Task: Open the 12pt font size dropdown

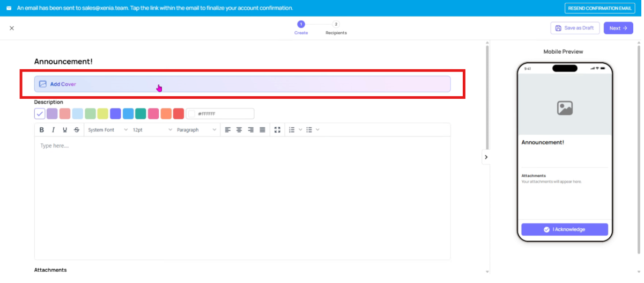Action: click(152, 130)
